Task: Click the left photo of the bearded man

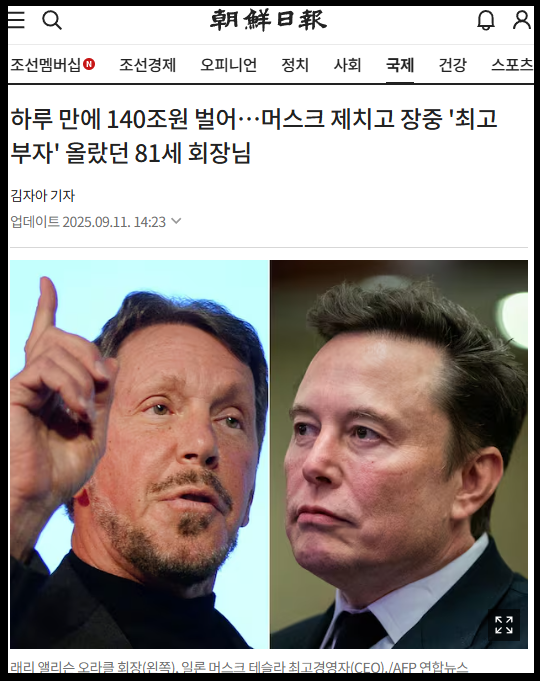Action: 139,454
